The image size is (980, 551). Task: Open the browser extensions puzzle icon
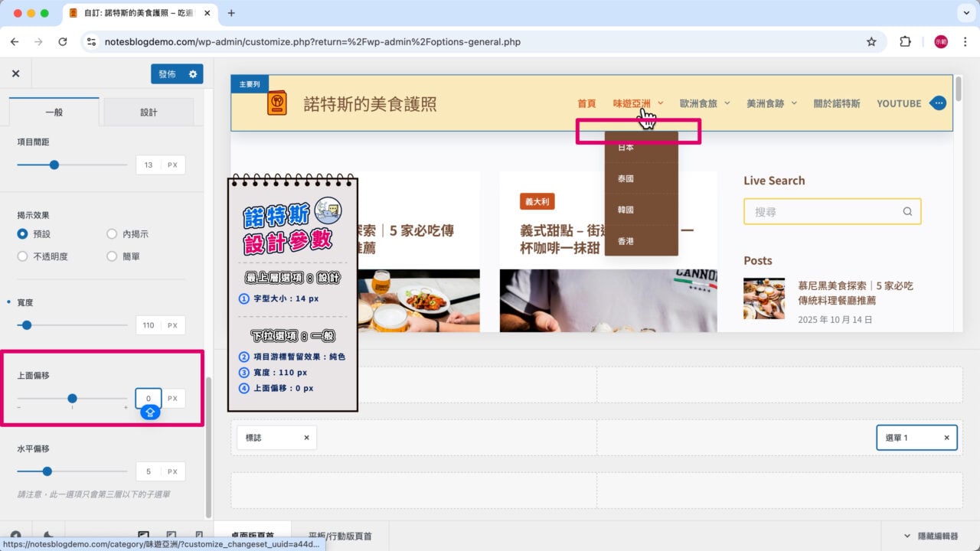pos(905,42)
